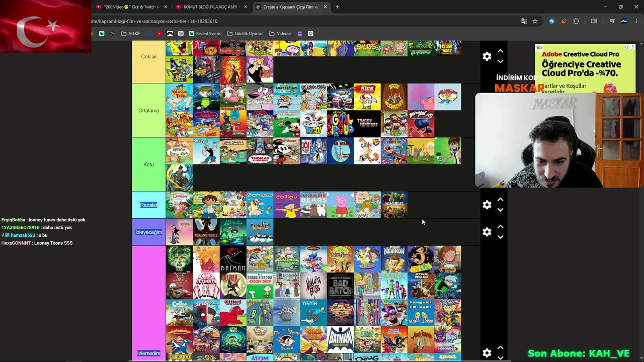Select the Courage the Cowardly Dog thumbnail
This screenshot has height=362, width=644.
pos(260,97)
